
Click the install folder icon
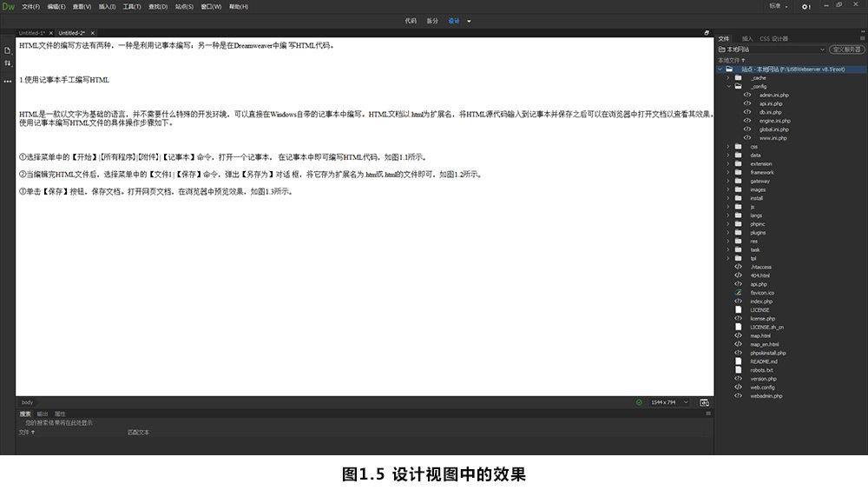point(738,198)
